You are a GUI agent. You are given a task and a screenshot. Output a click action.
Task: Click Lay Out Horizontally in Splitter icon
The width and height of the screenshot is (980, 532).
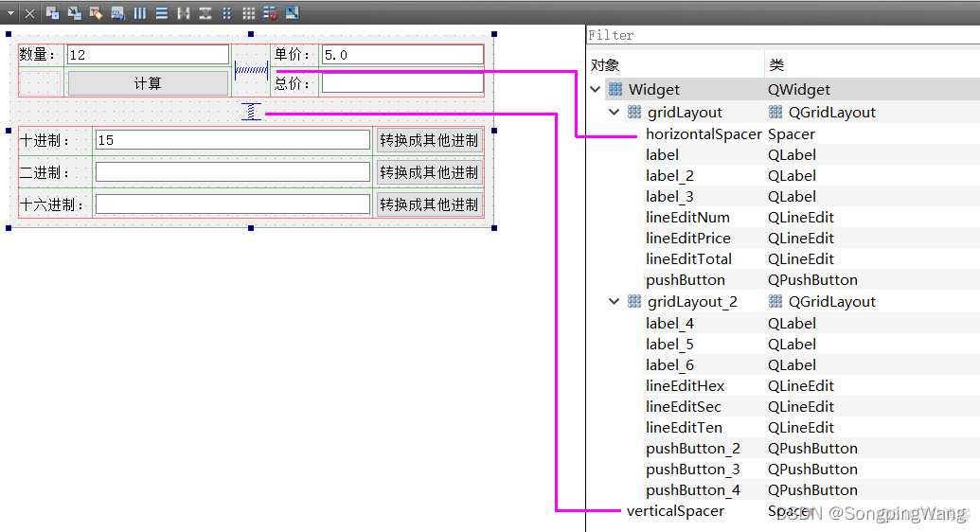(183, 12)
